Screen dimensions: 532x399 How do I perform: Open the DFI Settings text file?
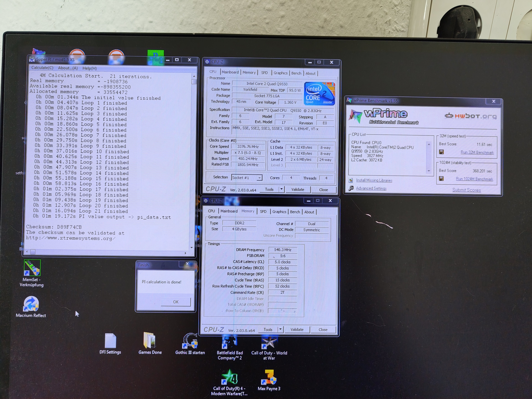point(110,341)
